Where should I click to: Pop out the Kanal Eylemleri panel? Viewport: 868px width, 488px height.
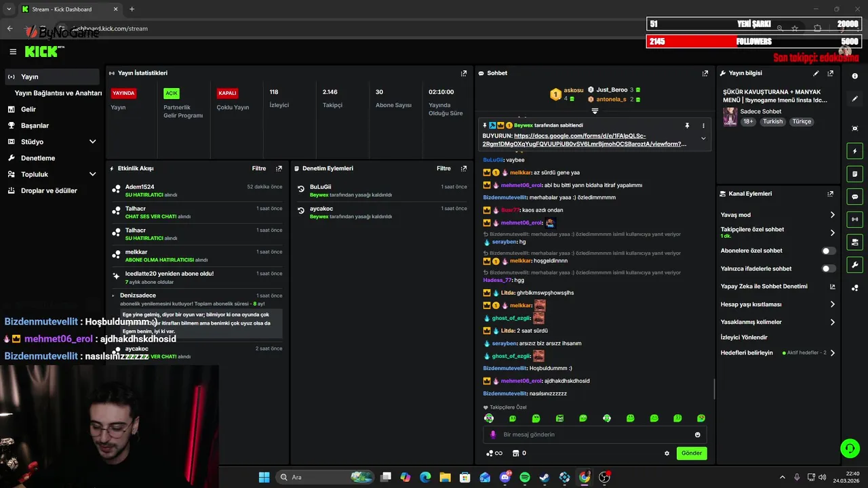point(830,194)
